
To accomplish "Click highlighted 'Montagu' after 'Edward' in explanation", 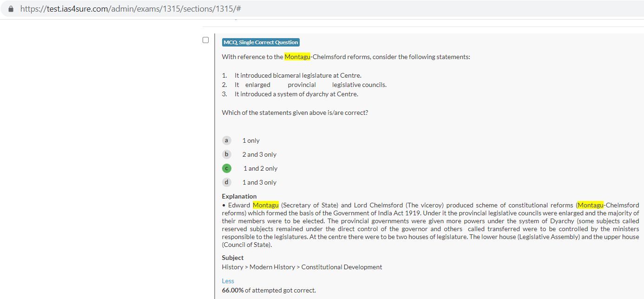I will (265, 205).
